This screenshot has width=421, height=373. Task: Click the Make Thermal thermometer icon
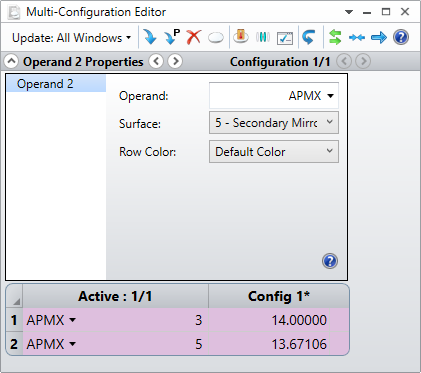pyautogui.click(x=240, y=37)
